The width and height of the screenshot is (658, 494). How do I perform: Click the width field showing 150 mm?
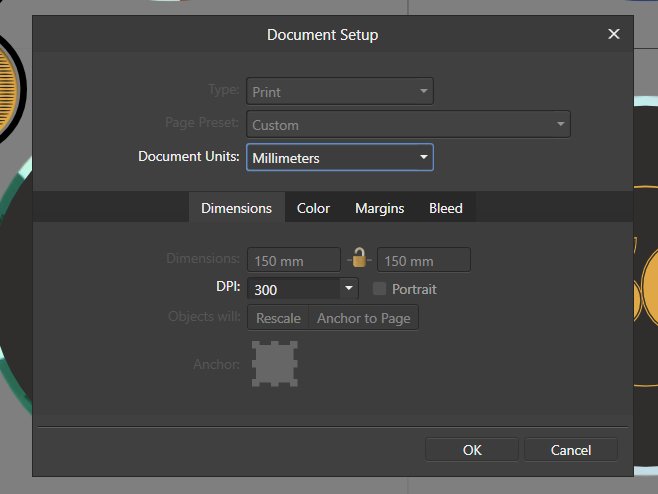(x=294, y=260)
